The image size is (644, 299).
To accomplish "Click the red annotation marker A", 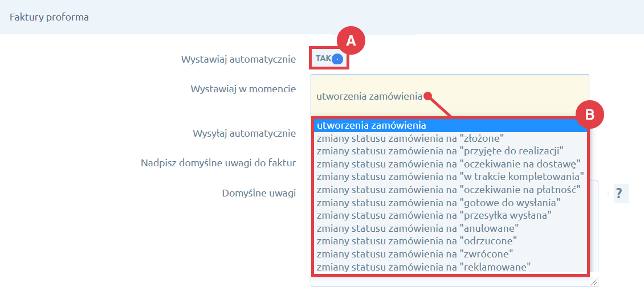I will 350,40.
